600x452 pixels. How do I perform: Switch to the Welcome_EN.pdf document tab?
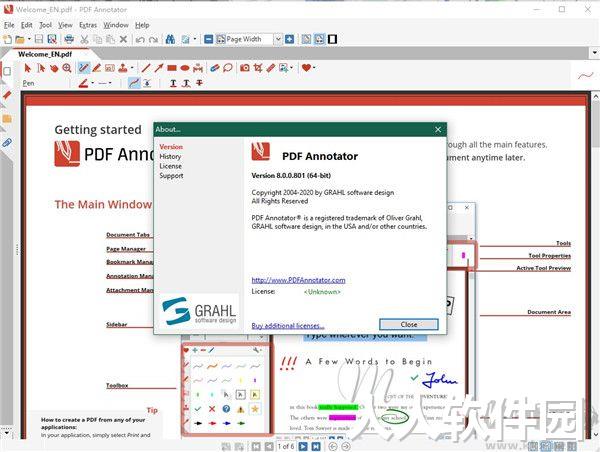(x=45, y=54)
